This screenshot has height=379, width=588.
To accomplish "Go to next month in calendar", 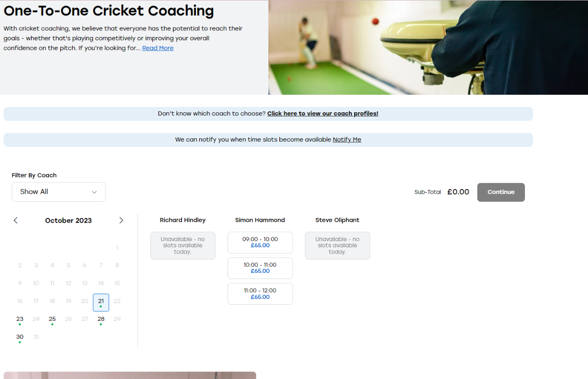I will pyautogui.click(x=121, y=220).
